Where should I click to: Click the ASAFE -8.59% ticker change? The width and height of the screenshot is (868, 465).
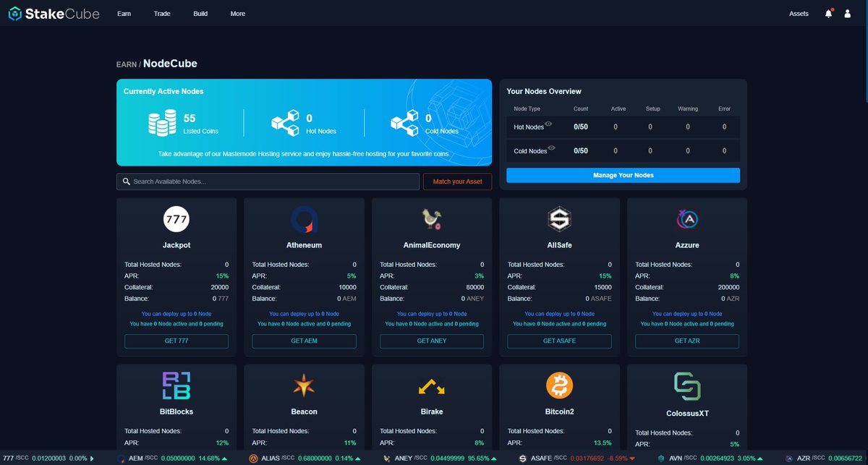tap(621, 458)
